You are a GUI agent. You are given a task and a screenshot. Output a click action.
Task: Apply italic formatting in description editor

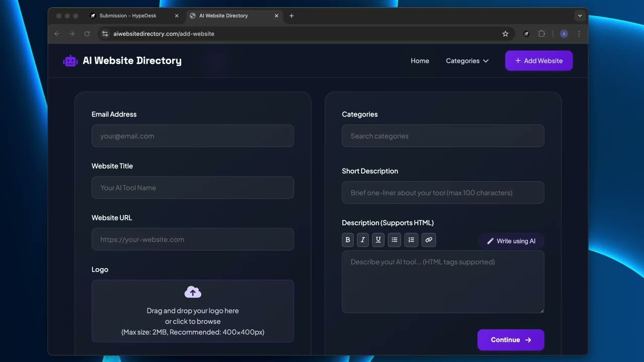pyautogui.click(x=363, y=240)
